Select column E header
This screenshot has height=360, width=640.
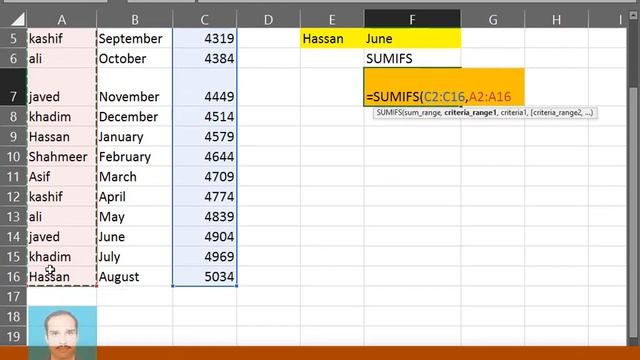pos(332,19)
